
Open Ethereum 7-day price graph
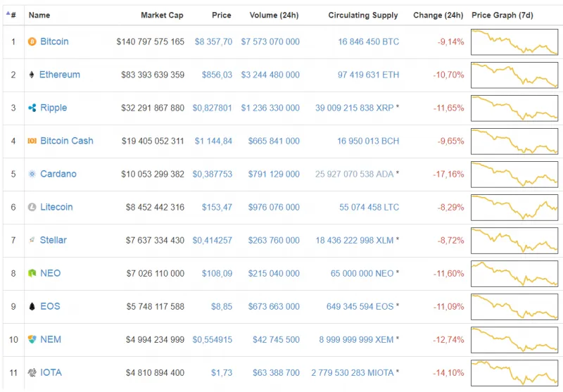click(x=514, y=75)
